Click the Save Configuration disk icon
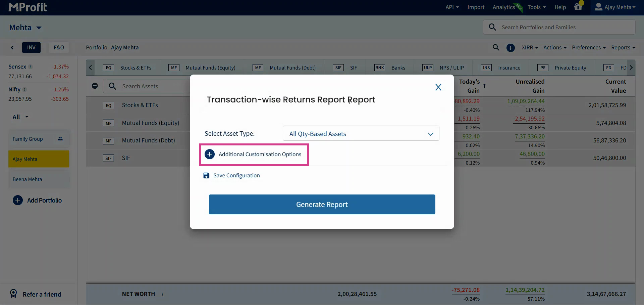 point(206,175)
